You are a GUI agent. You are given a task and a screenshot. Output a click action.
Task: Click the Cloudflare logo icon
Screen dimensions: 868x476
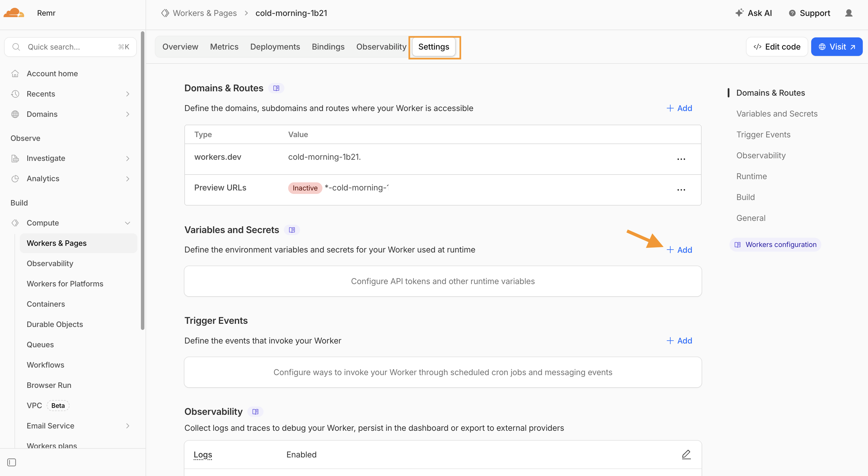pos(14,13)
